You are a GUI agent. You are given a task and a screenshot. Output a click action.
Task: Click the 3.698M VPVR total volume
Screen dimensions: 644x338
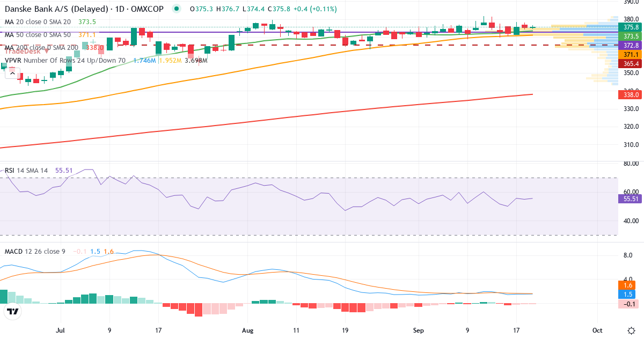point(196,61)
